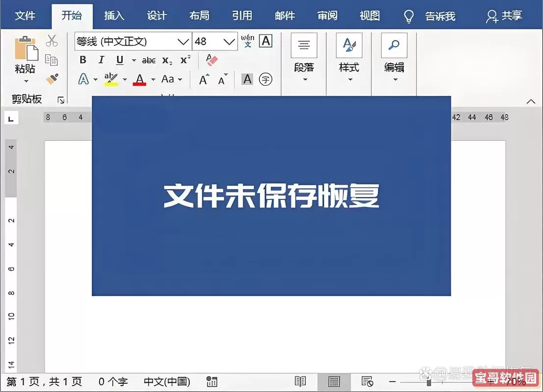Switch to the 视图 tab

(370, 16)
